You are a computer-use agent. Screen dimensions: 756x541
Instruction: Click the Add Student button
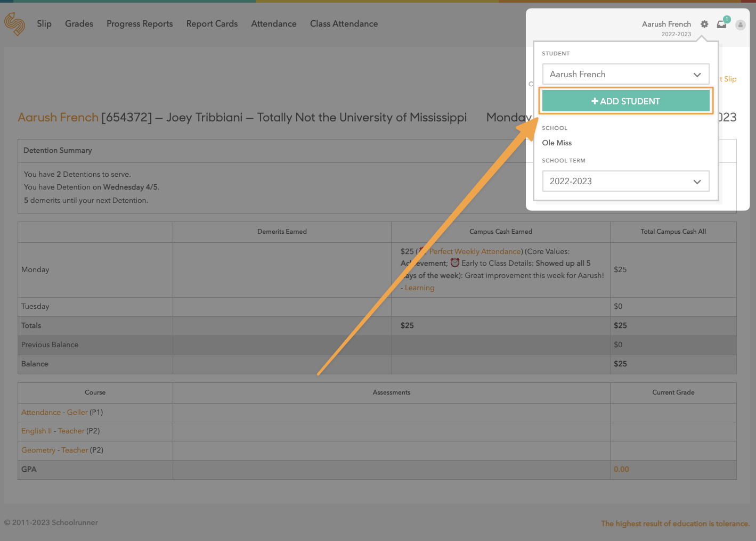point(625,101)
